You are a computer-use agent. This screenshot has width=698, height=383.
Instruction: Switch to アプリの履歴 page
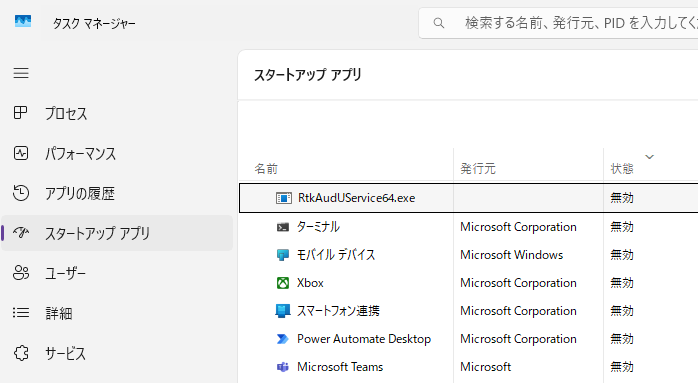pyautogui.click(x=117, y=193)
